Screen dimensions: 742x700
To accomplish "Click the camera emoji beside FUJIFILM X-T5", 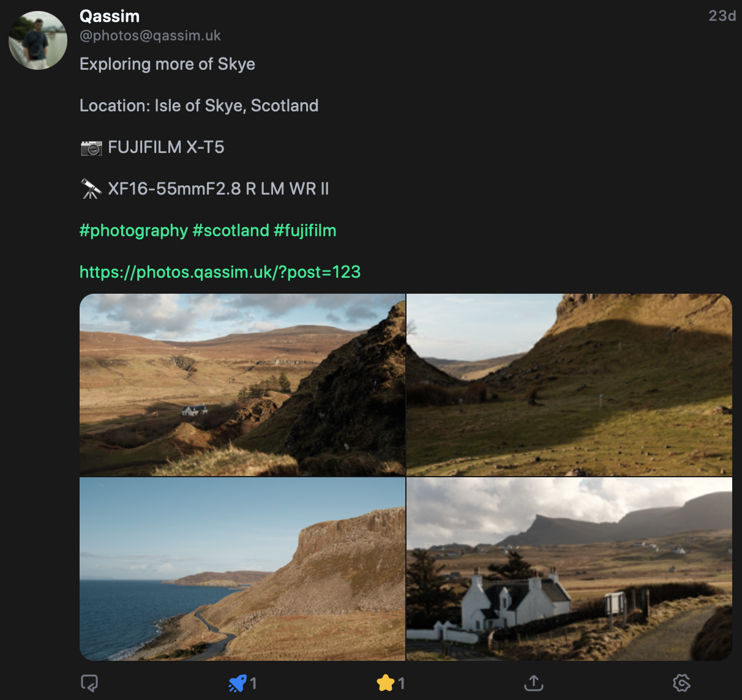I will (91, 148).
